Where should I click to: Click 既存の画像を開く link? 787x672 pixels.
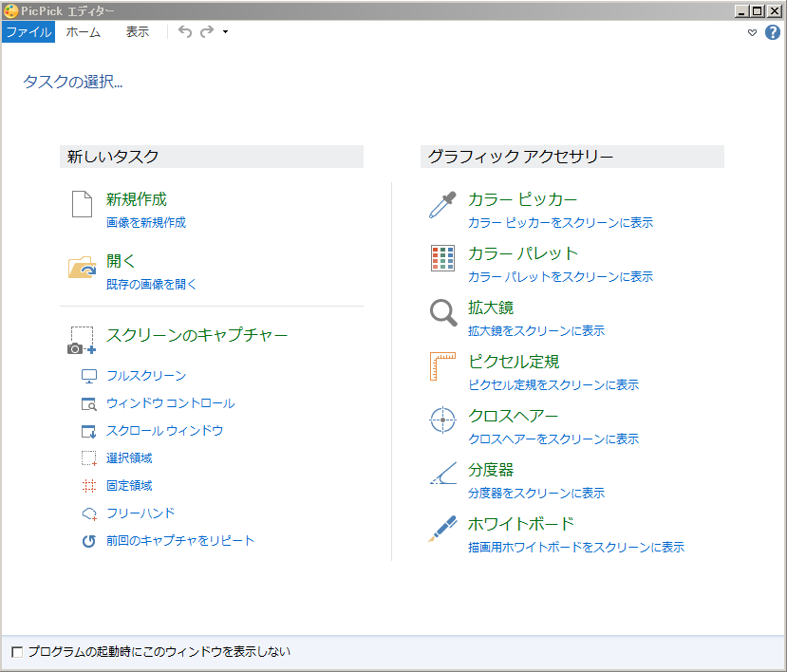click(x=151, y=284)
